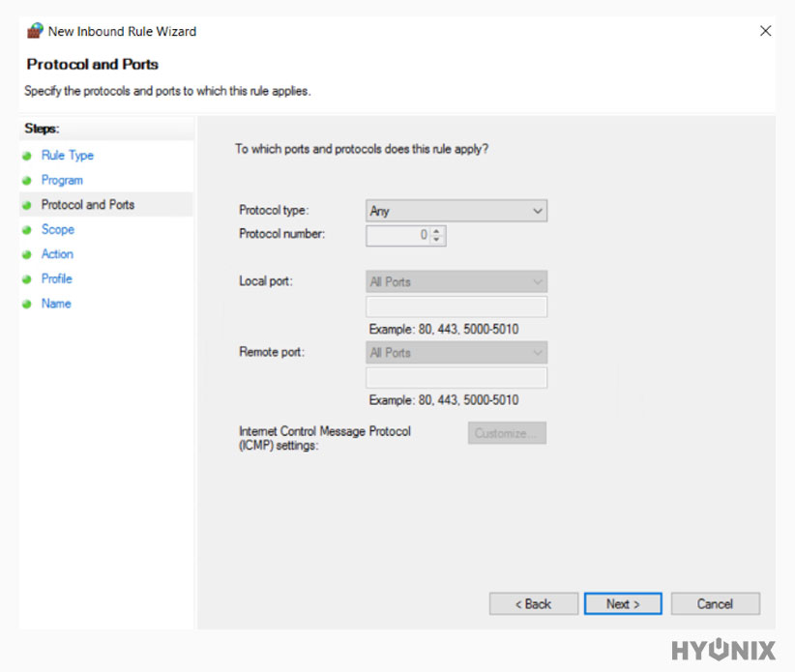795x672 pixels.
Task: Click the Next button
Action: pos(622,602)
